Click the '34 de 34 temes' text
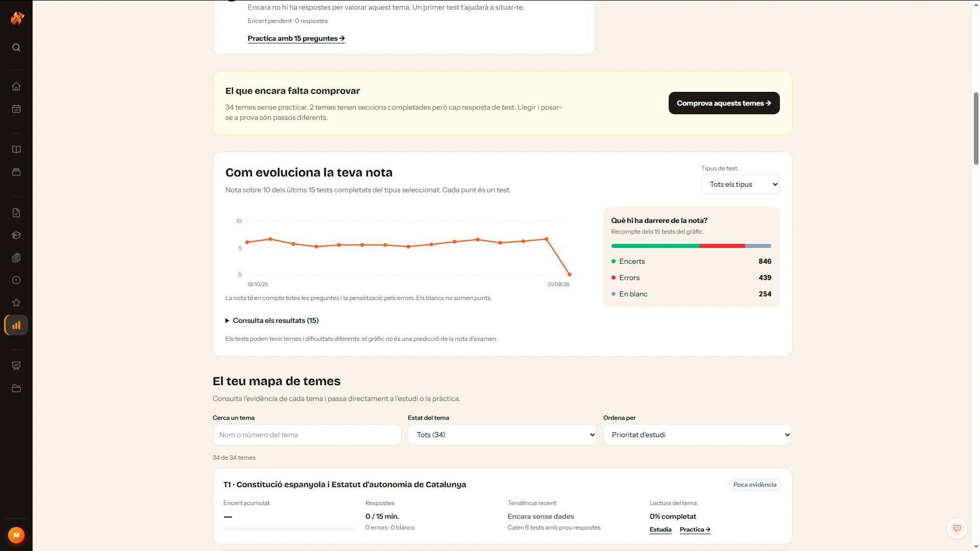Viewport: 980px width, 551px height. pos(234,458)
